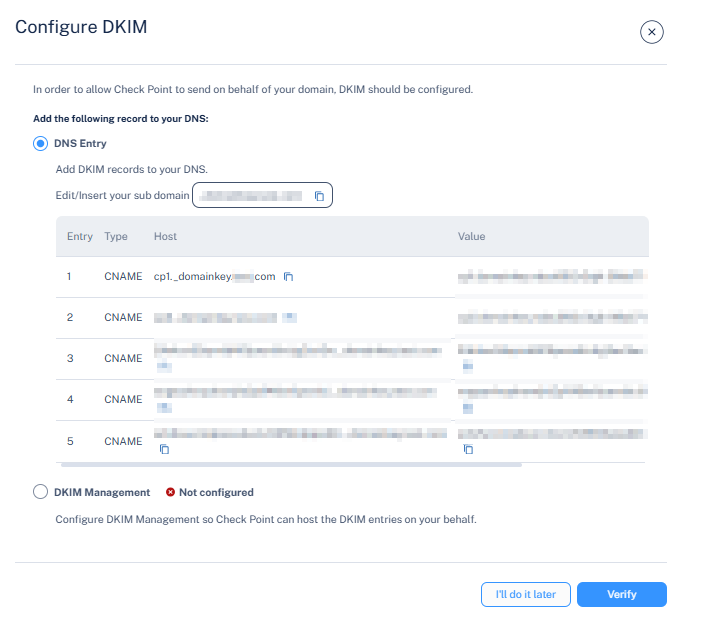Copy the Value field of entry 4
This screenshot has width=710, height=618.
pos(467,408)
